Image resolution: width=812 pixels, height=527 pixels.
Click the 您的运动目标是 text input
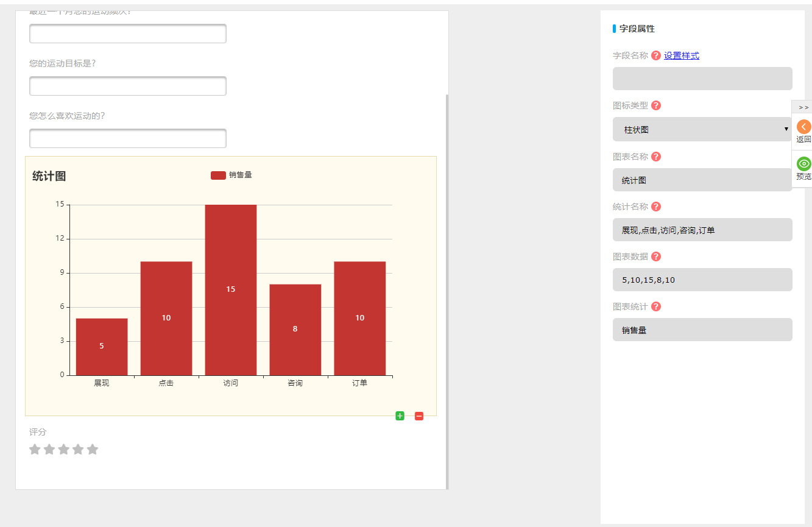(128, 86)
